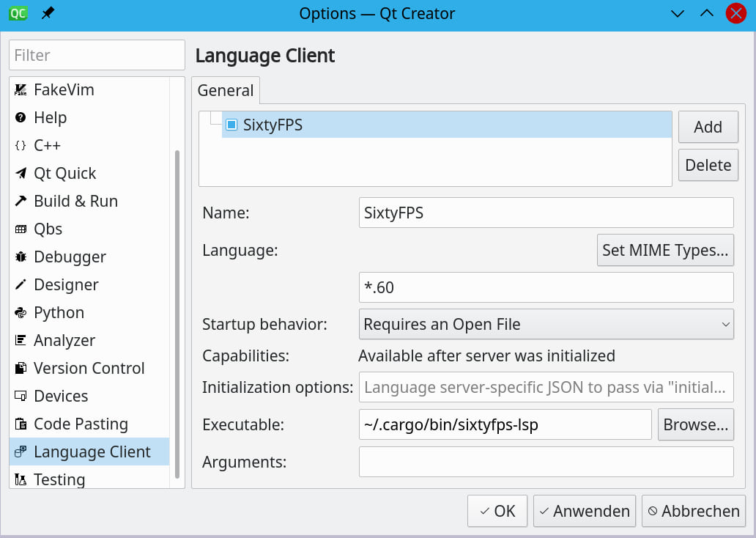Image resolution: width=756 pixels, height=538 pixels.
Task: Click the Name field containing SixtyFPS
Action: click(546, 213)
